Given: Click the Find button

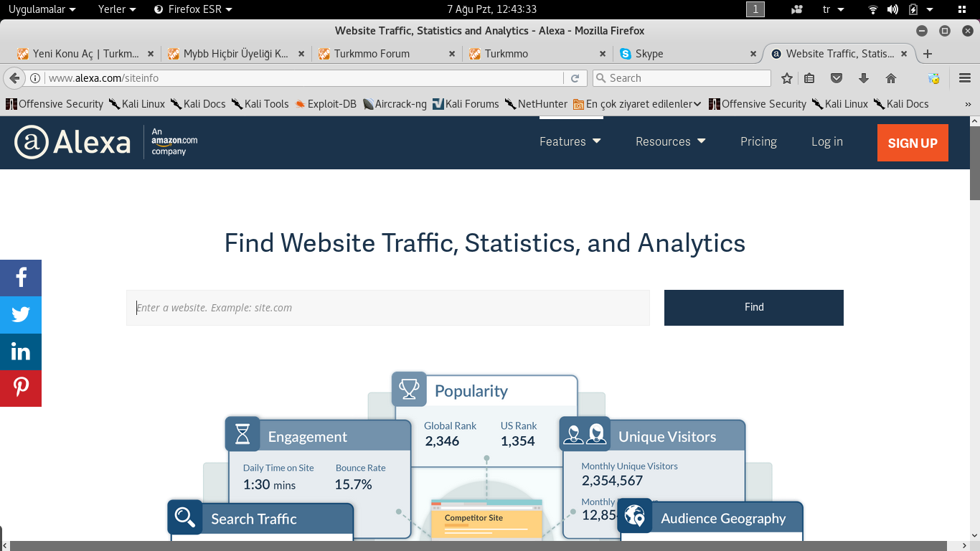Looking at the screenshot, I should click(x=754, y=307).
